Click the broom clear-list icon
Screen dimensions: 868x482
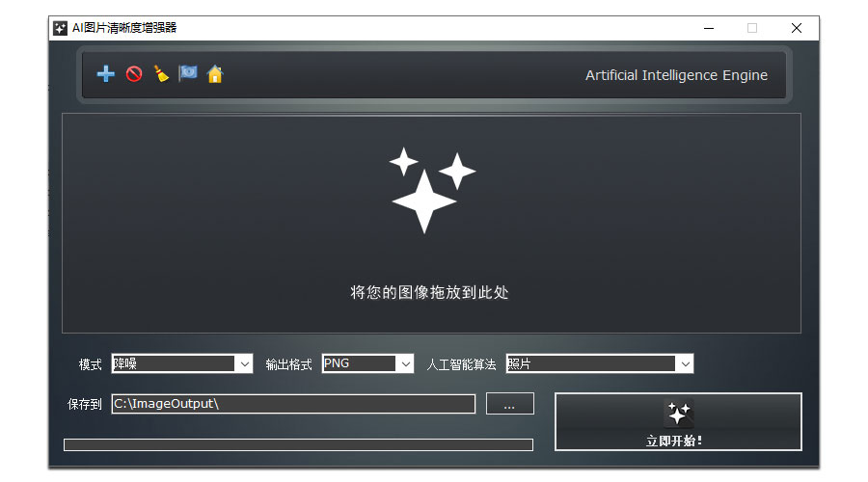point(161,73)
